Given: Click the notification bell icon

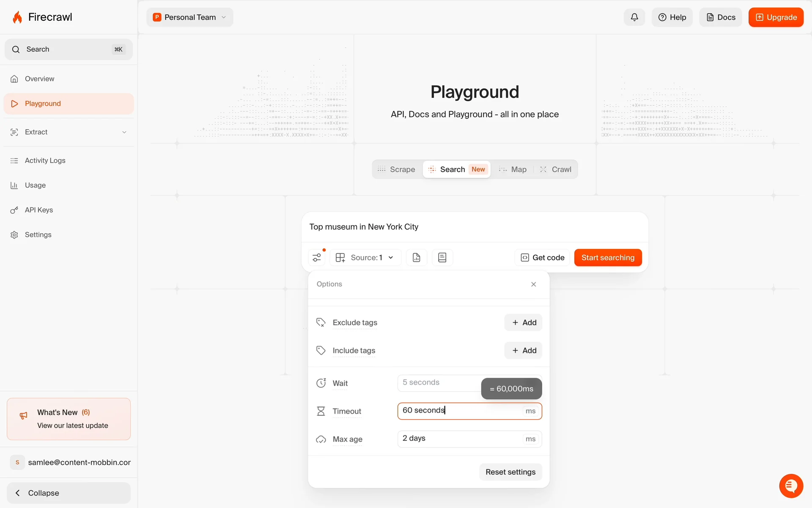Looking at the screenshot, I should coord(634,17).
